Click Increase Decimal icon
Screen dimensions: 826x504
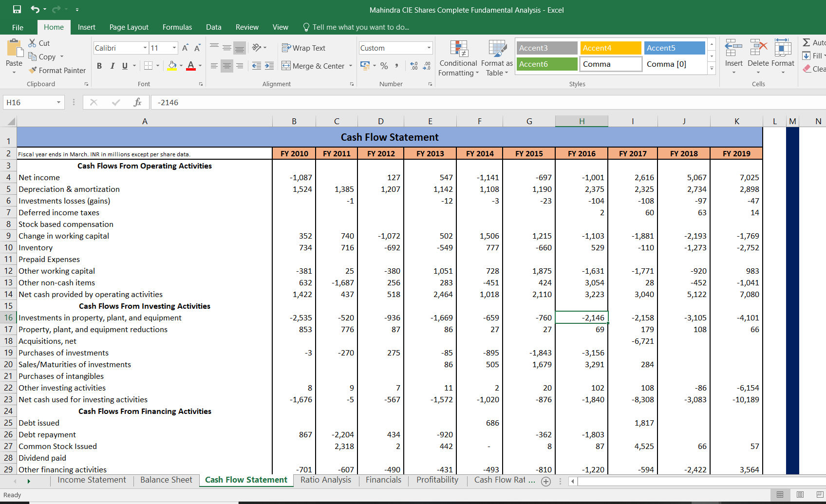[414, 65]
